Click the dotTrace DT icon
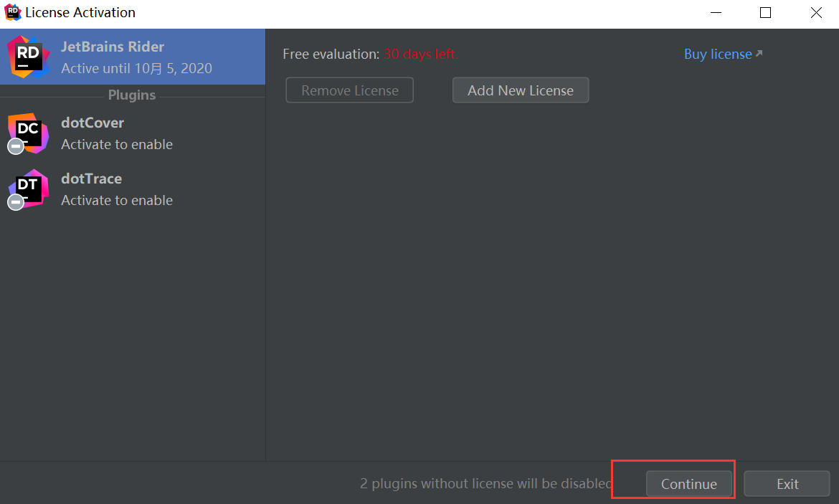The image size is (839, 504). (29, 189)
